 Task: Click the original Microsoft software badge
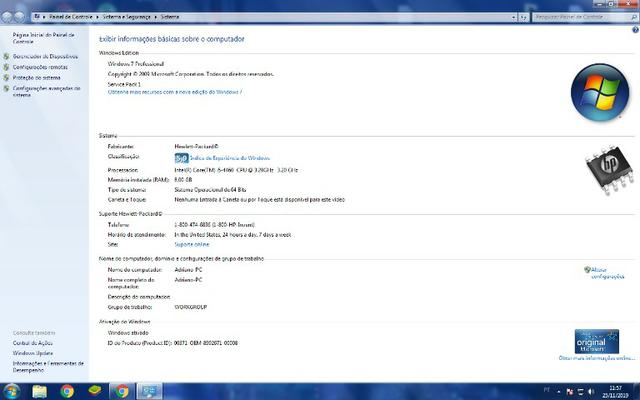pyautogui.click(x=597, y=342)
